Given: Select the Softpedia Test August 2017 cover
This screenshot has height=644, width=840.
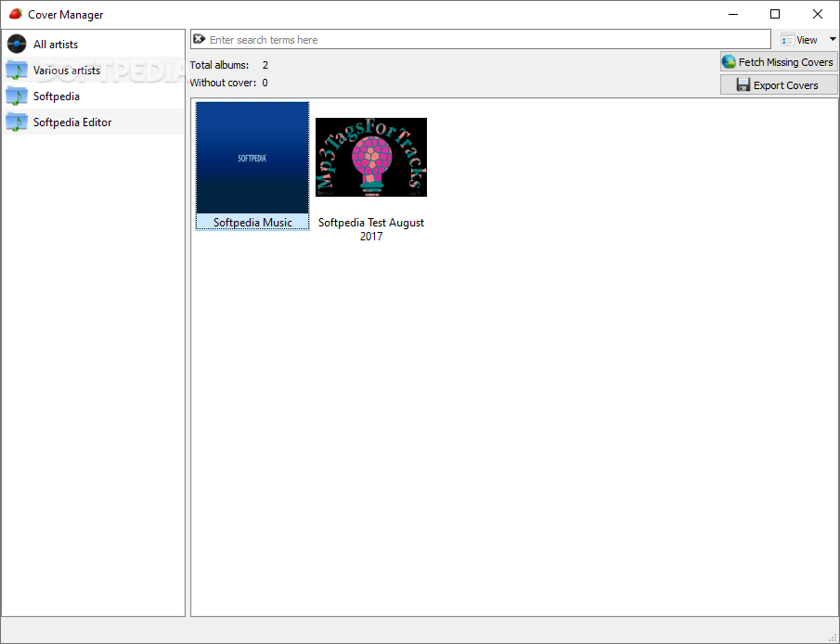Looking at the screenshot, I should [x=370, y=157].
